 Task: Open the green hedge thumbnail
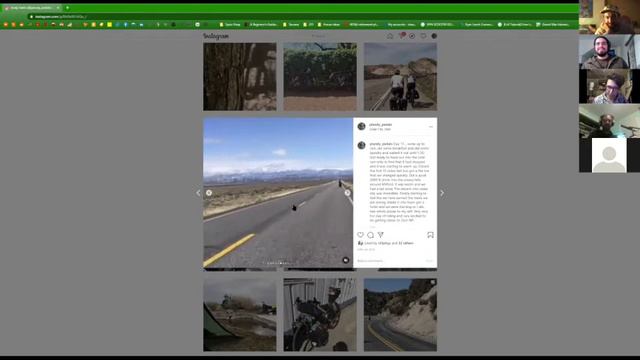320,77
